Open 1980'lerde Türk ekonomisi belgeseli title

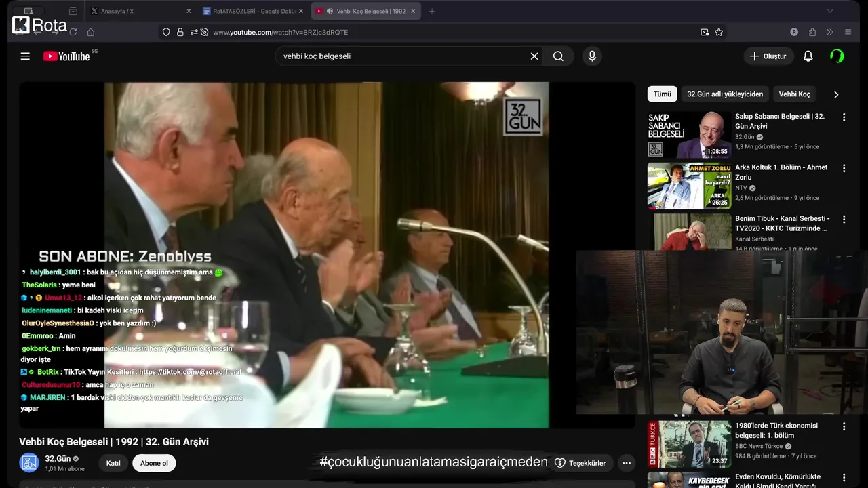click(x=776, y=430)
